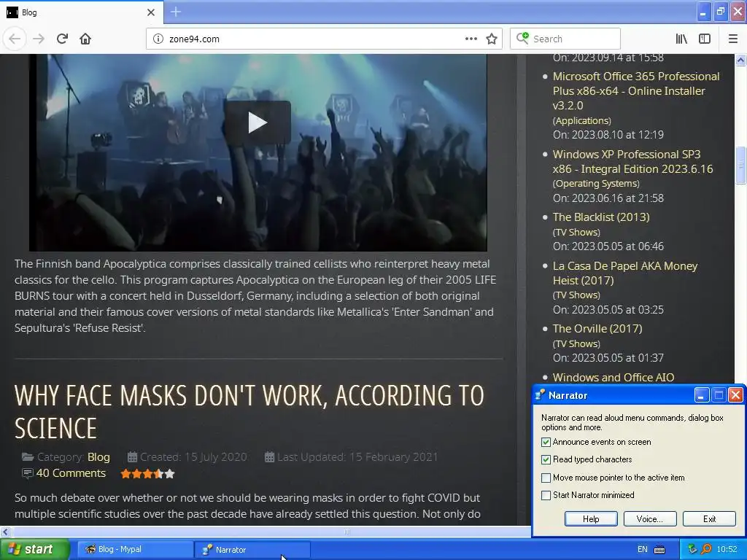The height and width of the screenshot is (560, 747).
Task: Click the vertical scrollbar up arrow
Action: tap(741, 60)
